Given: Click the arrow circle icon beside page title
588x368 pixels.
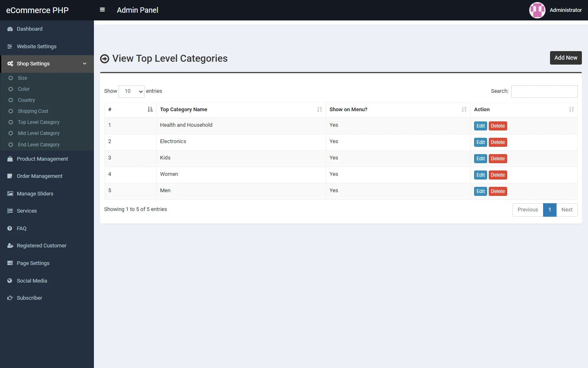Looking at the screenshot, I should [x=105, y=59].
